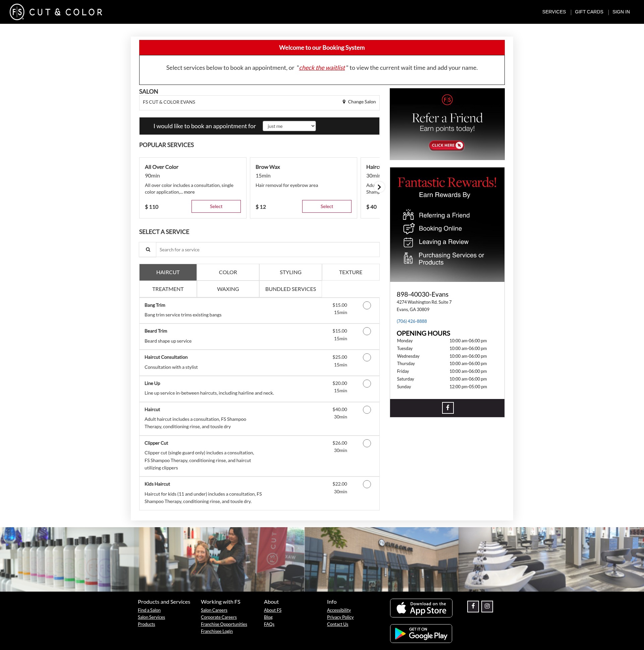Select the All Over Color service
The image size is (644, 650).
(x=216, y=207)
